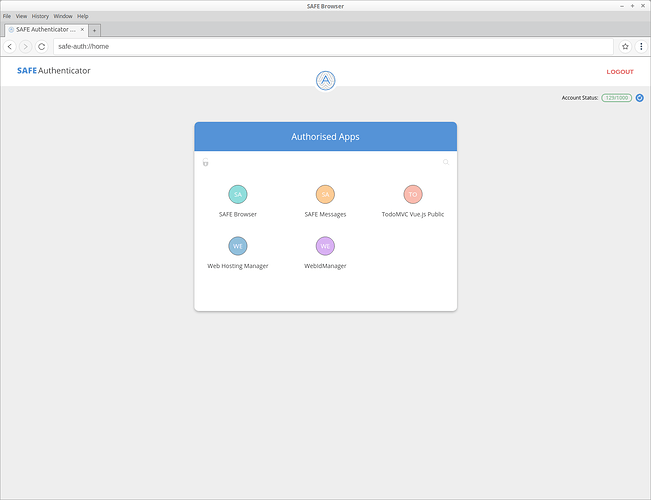Click the WebIdManager label text
651x500 pixels.
(x=325, y=266)
